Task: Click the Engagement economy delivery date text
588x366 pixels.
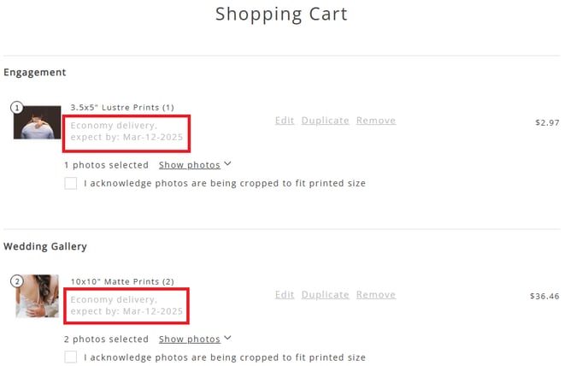Action: point(126,132)
